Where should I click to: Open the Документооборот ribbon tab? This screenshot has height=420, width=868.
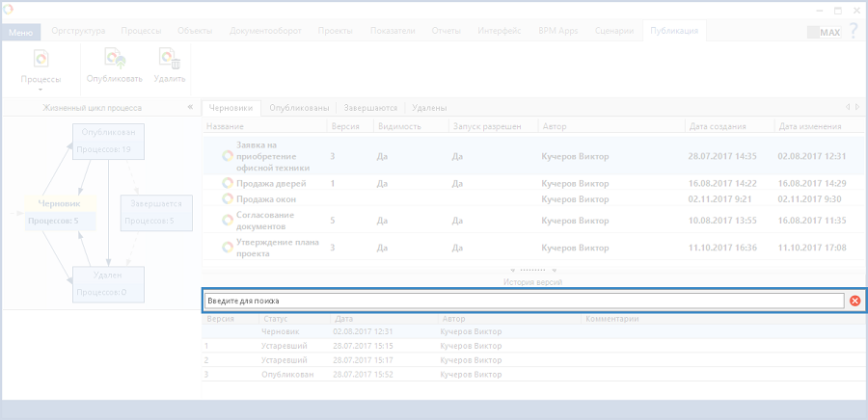[x=264, y=31]
